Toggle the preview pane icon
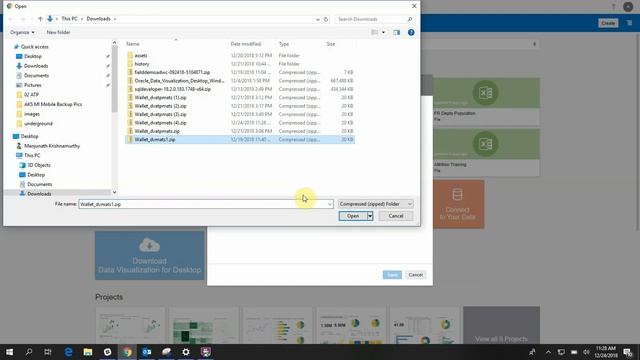 [x=396, y=32]
